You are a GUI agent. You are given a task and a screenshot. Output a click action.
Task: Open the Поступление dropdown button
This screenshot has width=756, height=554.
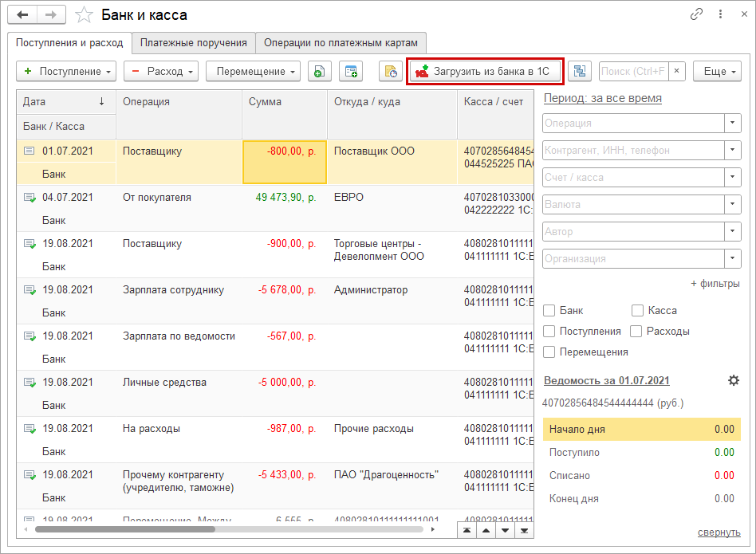[66, 72]
